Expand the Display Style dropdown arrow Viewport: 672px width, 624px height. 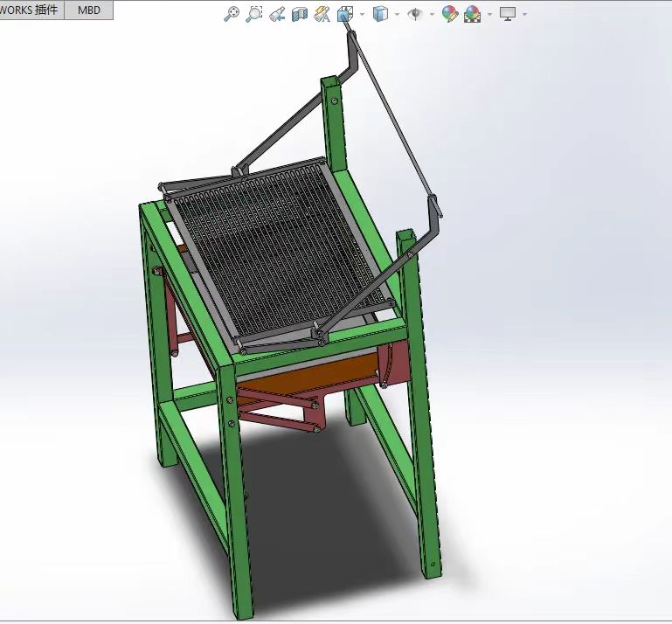[397, 15]
